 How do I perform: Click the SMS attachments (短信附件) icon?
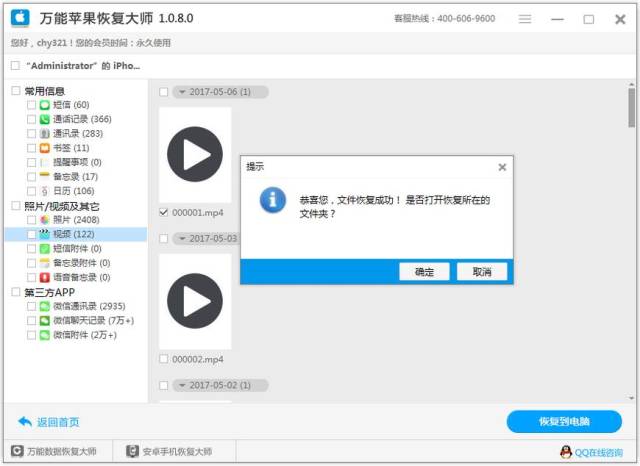click(44, 249)
